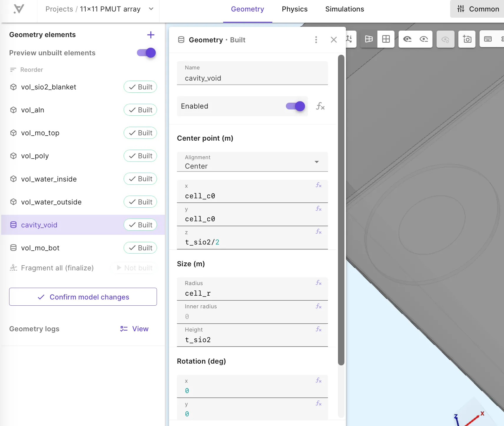
Task: Add a new geometry element with the plus icon
Action: coord(151,35)
